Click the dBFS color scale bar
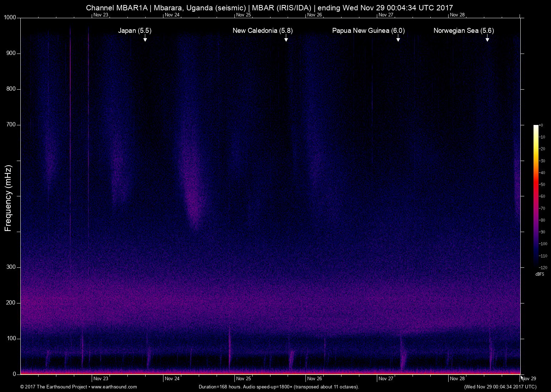 536,196
